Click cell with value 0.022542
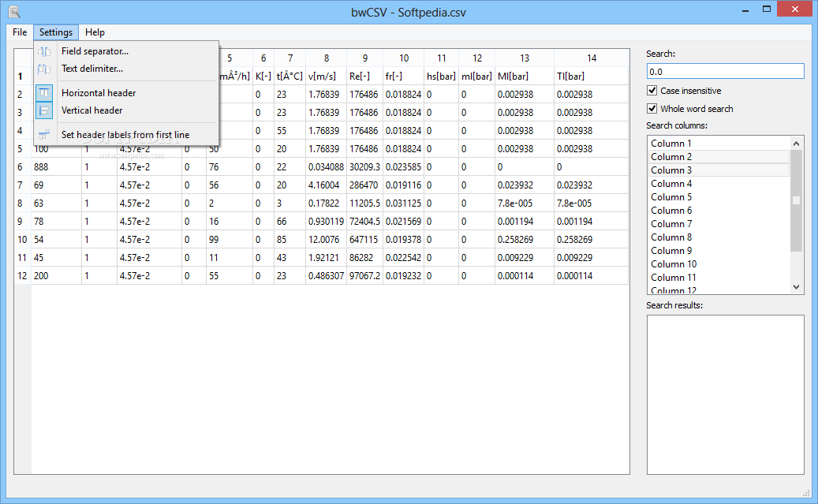Viewport: 818px width, 504px height. coord(404,258)
